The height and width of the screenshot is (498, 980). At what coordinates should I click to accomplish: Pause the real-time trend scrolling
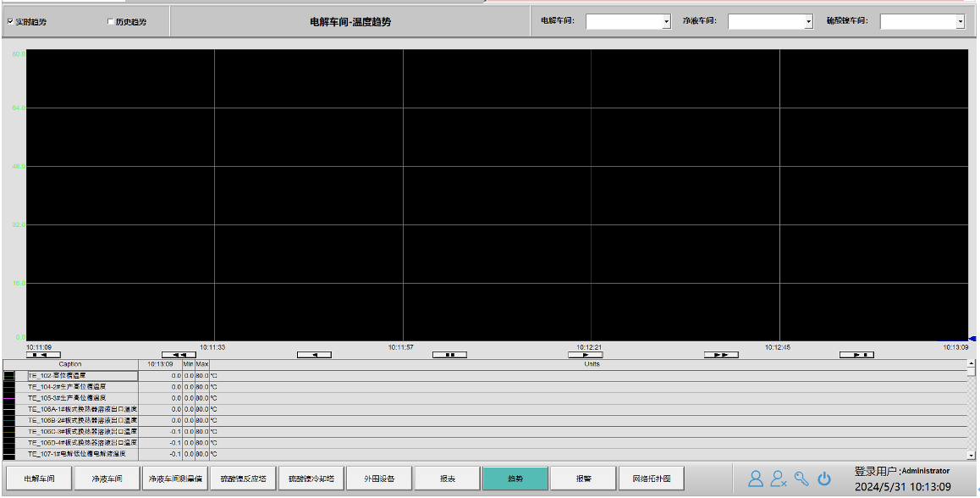(x=449, y=355)
